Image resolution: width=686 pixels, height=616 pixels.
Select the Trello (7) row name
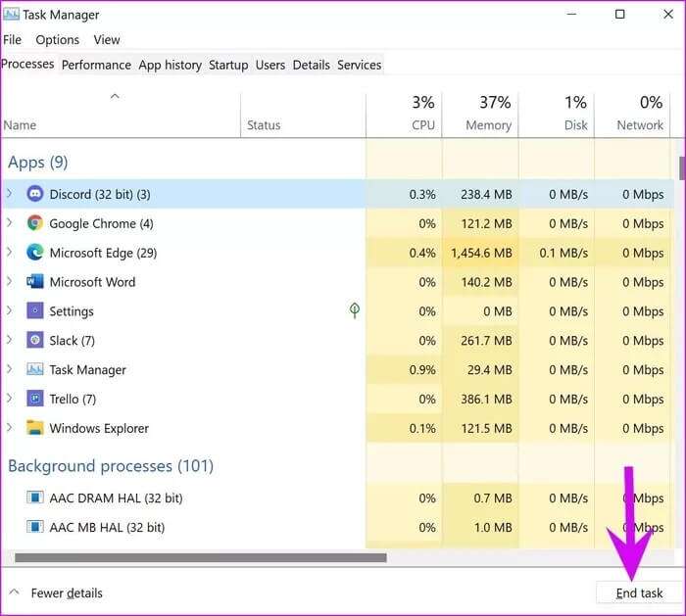pos(73,399)
